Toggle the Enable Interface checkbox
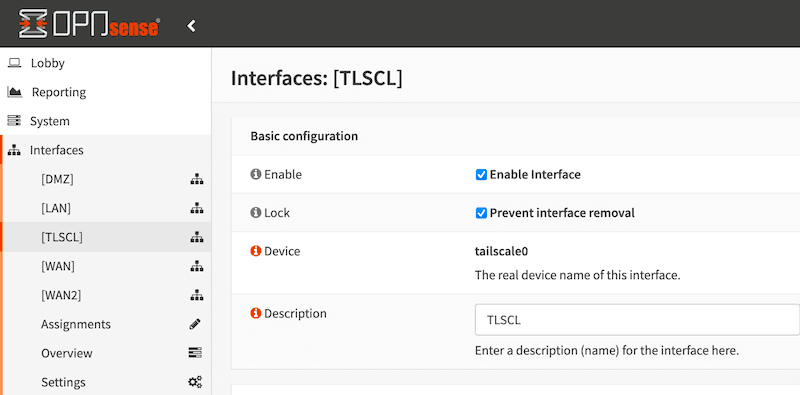This screenshot has width=800, height=395. click(x=481, y=175)
